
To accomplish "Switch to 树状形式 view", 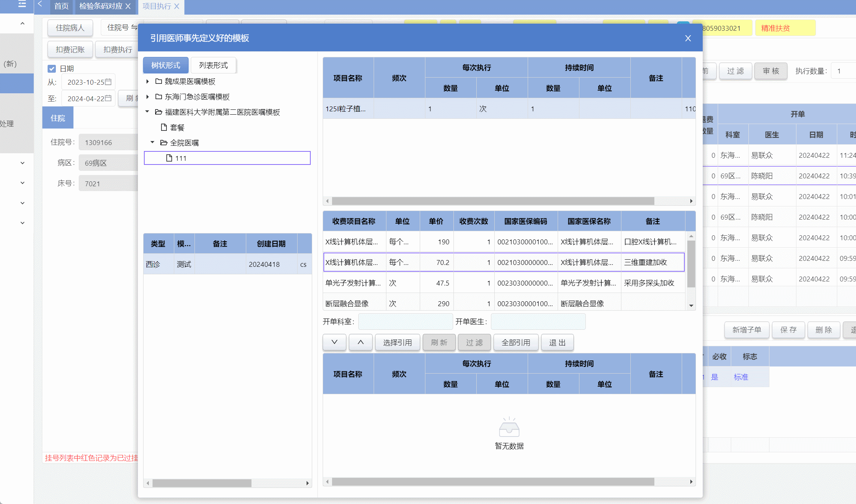I will point(166,65).
